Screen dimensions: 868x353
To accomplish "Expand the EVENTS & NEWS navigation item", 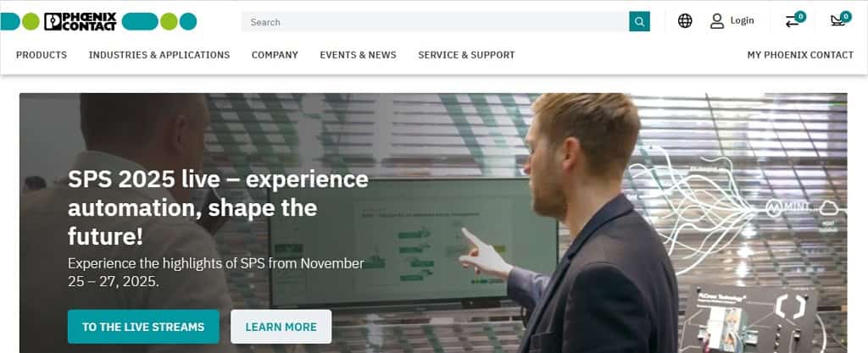I will click(359, 55).
